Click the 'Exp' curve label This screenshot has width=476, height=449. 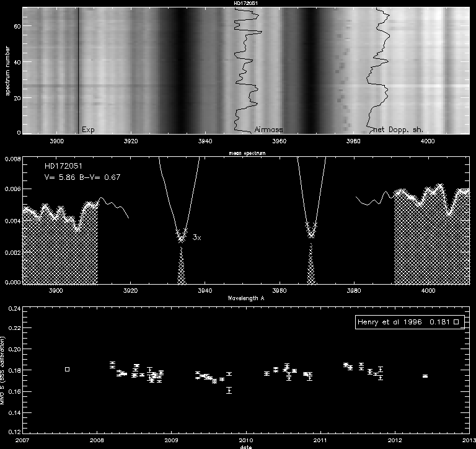88,130
